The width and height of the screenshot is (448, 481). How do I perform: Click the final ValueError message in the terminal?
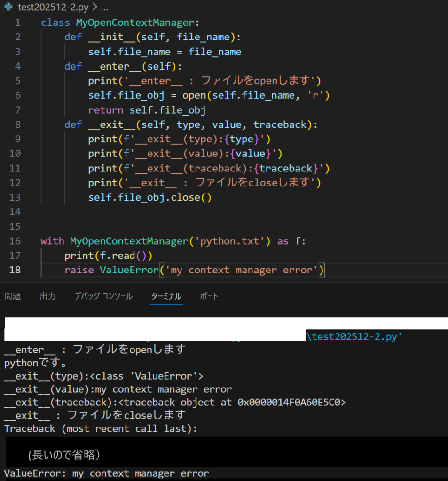106,473
